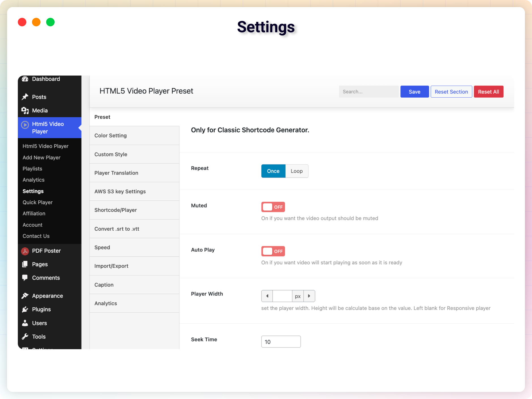Click the Pages sidebar icon
Viewport: 532px width, 399px height.
[25, 264]
